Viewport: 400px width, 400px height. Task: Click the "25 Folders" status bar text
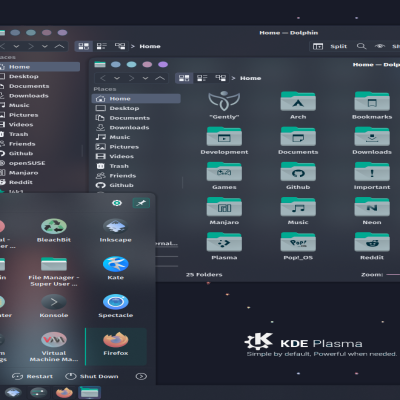pos(204,275)
